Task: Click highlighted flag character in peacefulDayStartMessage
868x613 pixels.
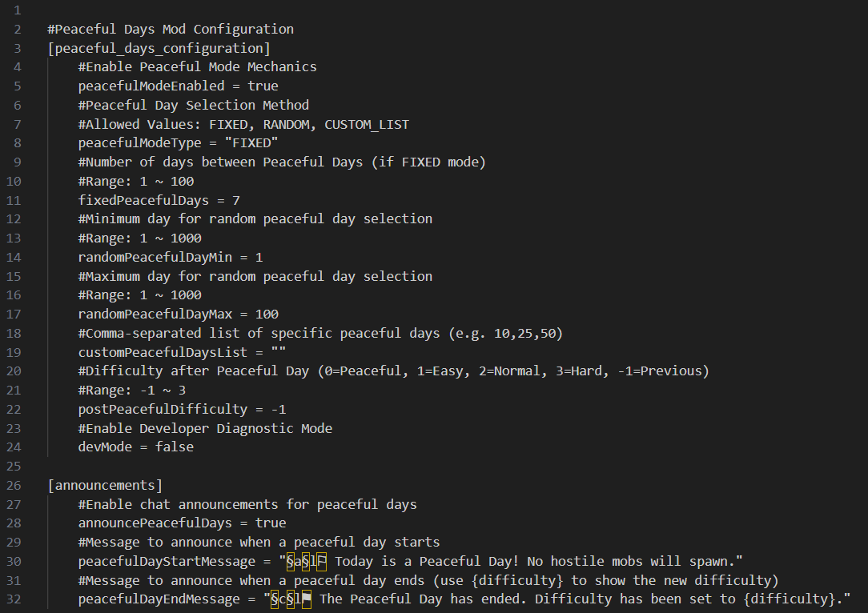Action: coord(321,561)
